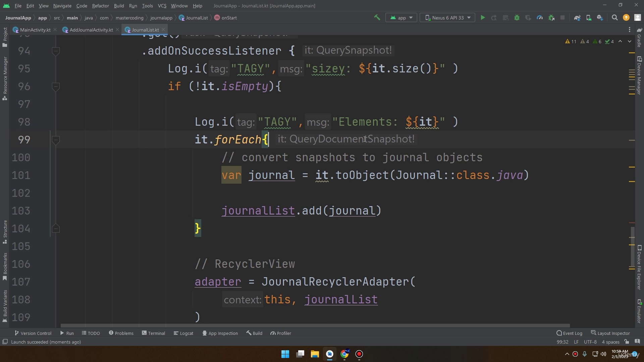Screen dimensions: 644x362
Task: Open SDK Manager icon in toolbar
Action: coord(600,18)
